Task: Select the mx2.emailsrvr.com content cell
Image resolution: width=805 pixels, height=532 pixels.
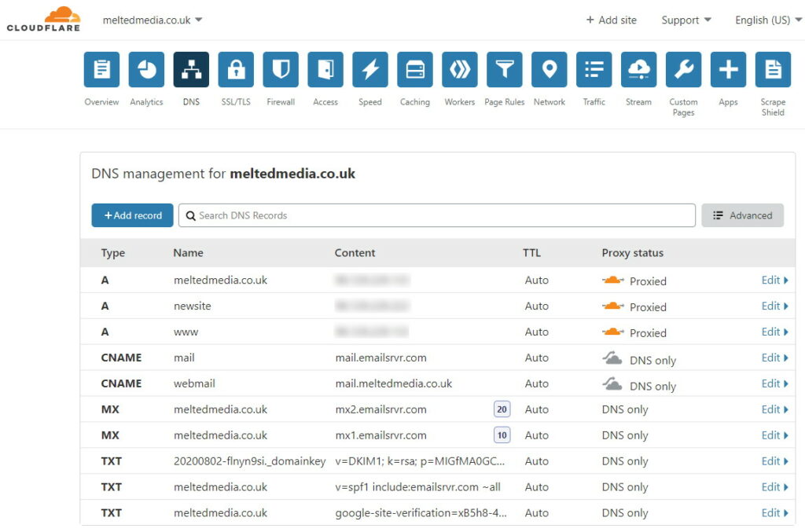Action: pos(381,409)
